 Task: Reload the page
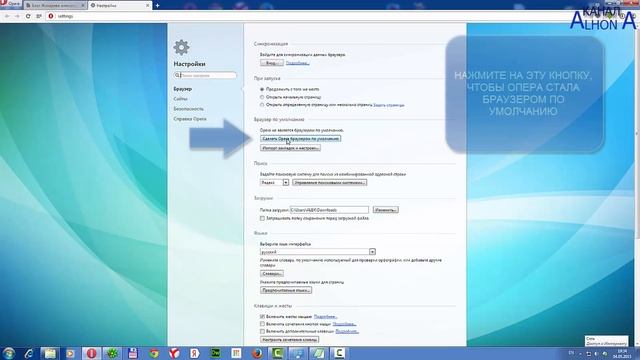tap(28, 16)
